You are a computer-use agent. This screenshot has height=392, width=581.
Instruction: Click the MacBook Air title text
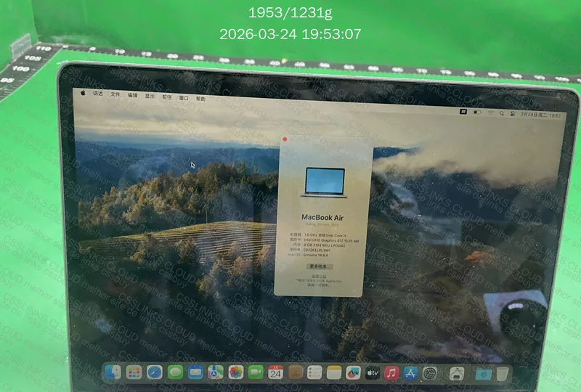click(322, 218)
